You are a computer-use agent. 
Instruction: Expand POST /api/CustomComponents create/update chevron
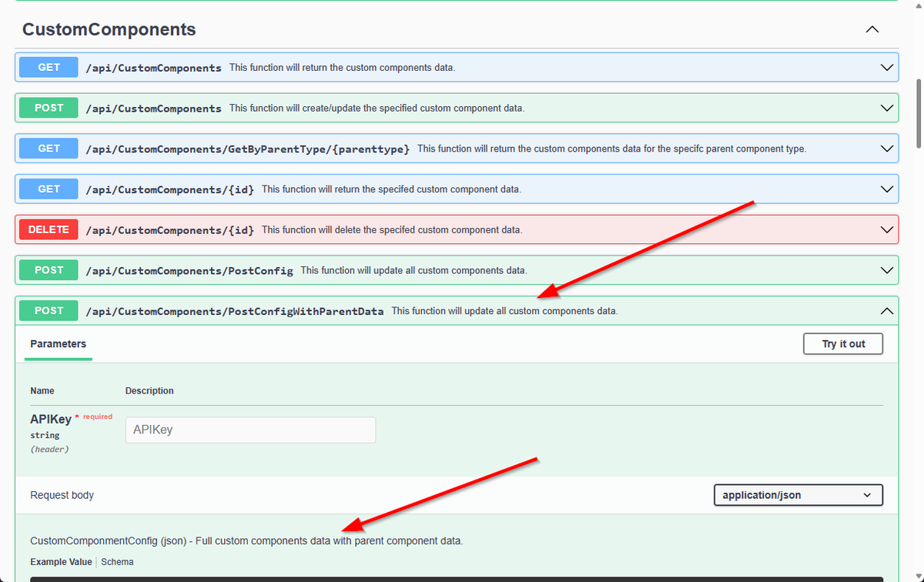tap(886, 108)
